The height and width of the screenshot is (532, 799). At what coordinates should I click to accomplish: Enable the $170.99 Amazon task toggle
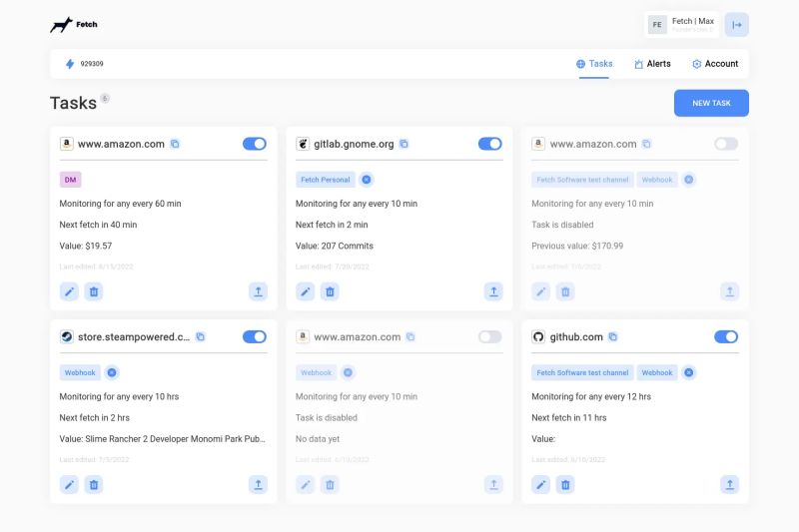pos(726,144)
